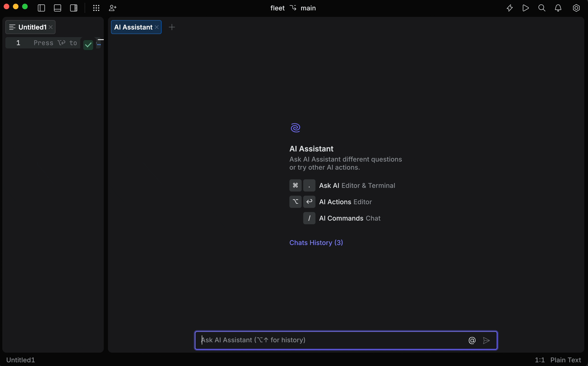Open Chats History (3)
Image resolution: width=588 pixels, height=366 pixels.
point(316,243)
